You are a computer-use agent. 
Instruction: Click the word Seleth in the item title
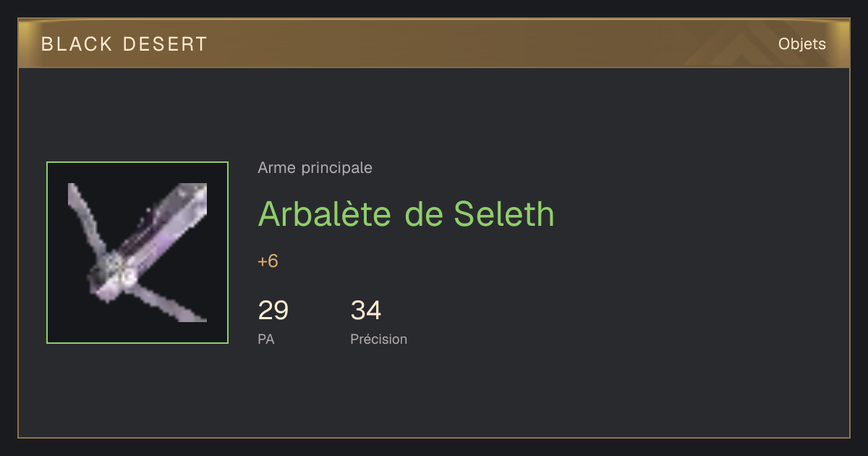(x=504, y=214)
